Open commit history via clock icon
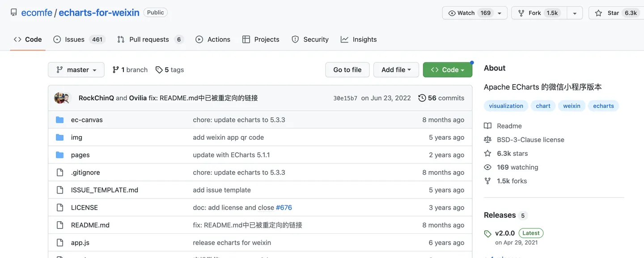Screen dimensions: 644x258 [x=422, y=98]
